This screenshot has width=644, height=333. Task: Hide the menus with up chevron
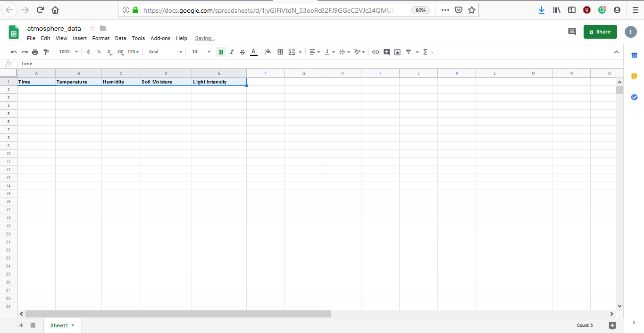[616, 52]
